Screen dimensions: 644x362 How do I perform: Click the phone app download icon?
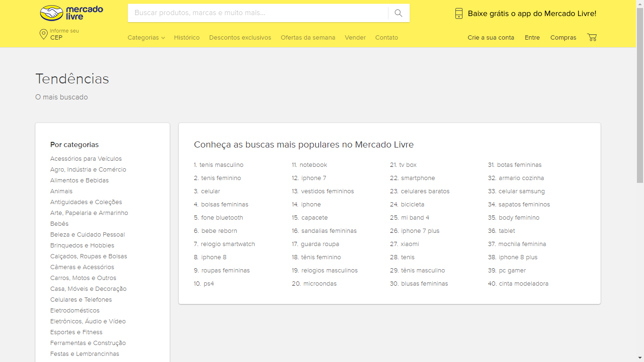tap(459, 14)
